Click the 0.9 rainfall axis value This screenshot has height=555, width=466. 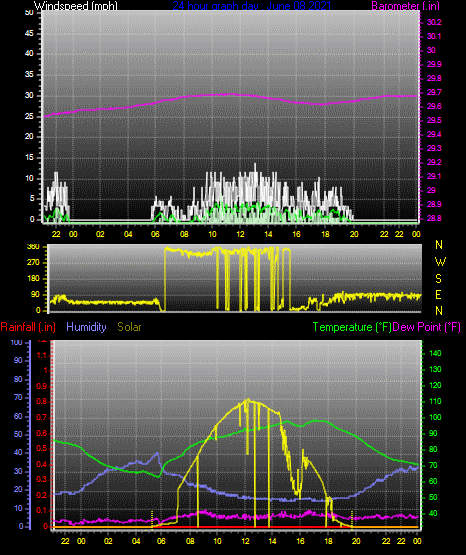[x=42, y=386]
